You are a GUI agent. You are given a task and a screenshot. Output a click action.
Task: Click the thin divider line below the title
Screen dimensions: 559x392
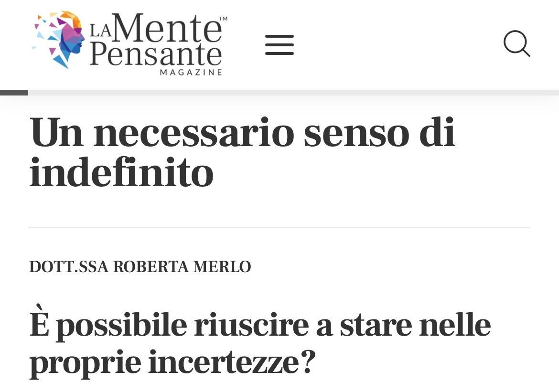[279, 227]
